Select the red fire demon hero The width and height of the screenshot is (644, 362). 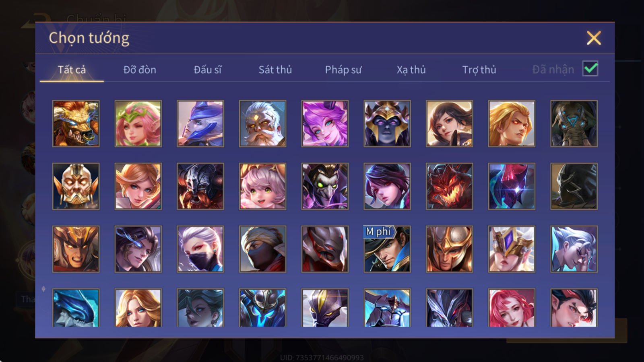[x=449, y=186]
